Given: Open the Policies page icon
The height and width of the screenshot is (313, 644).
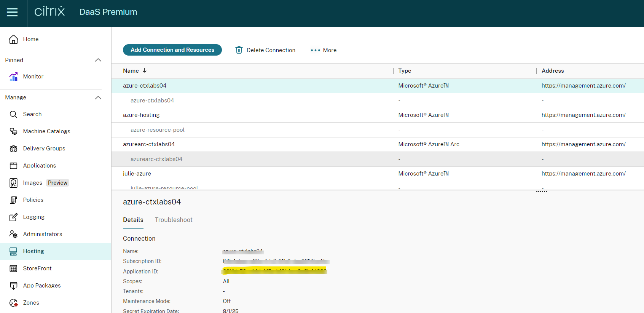Looking at the screenshot, I should [13, 200].
